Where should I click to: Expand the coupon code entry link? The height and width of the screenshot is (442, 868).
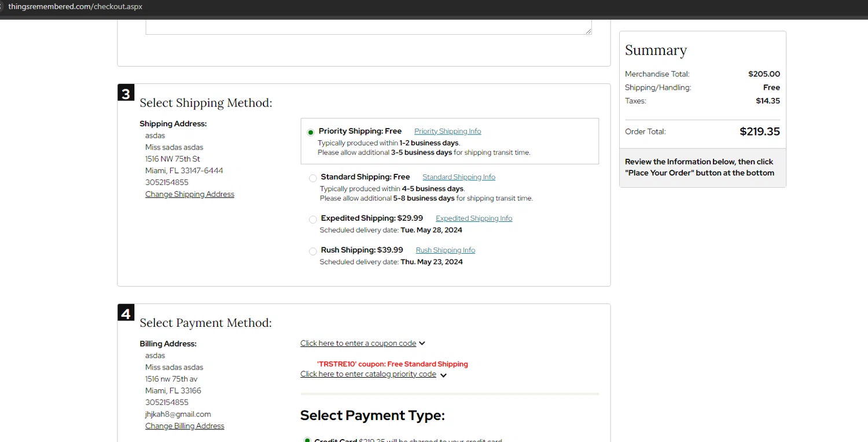point(358,344)
